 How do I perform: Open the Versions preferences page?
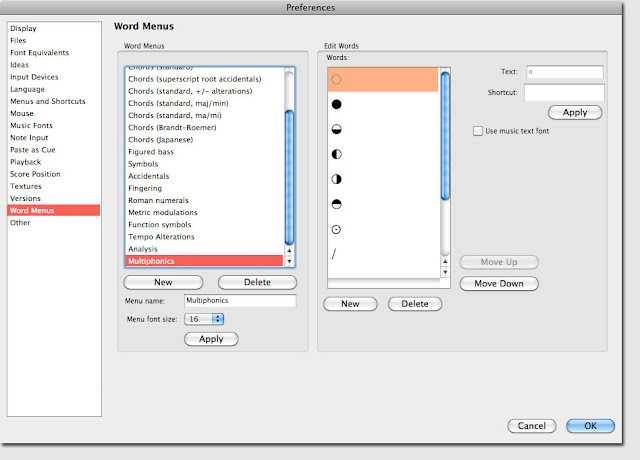click(x=25, y=198)
